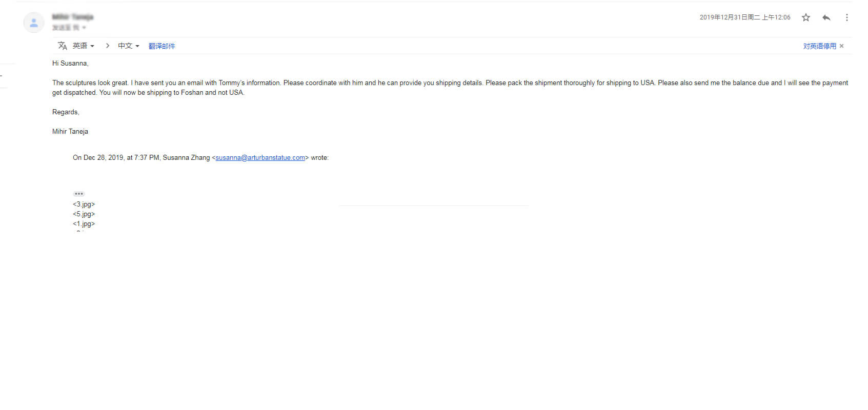Open the 英语 source language dropdown

tap(83, 46)
